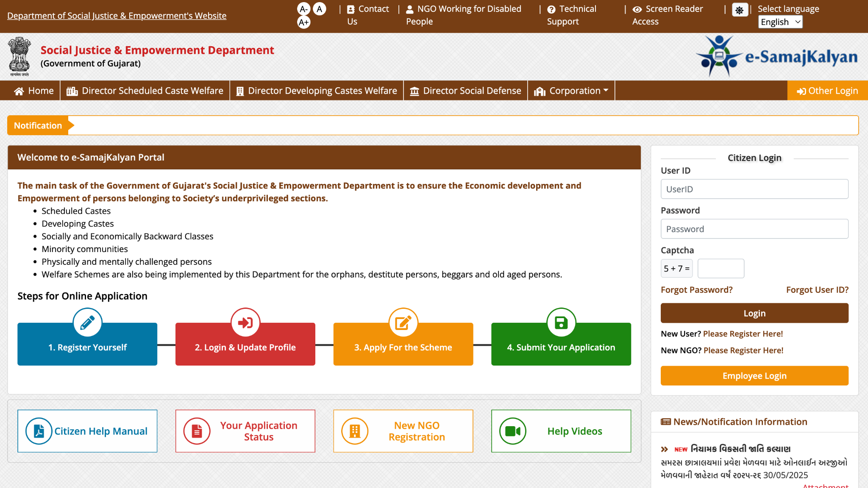Viewport: 868px width, 488px height.
Task: Click inside the Captcha answer field
Action: tap(721, 268)
